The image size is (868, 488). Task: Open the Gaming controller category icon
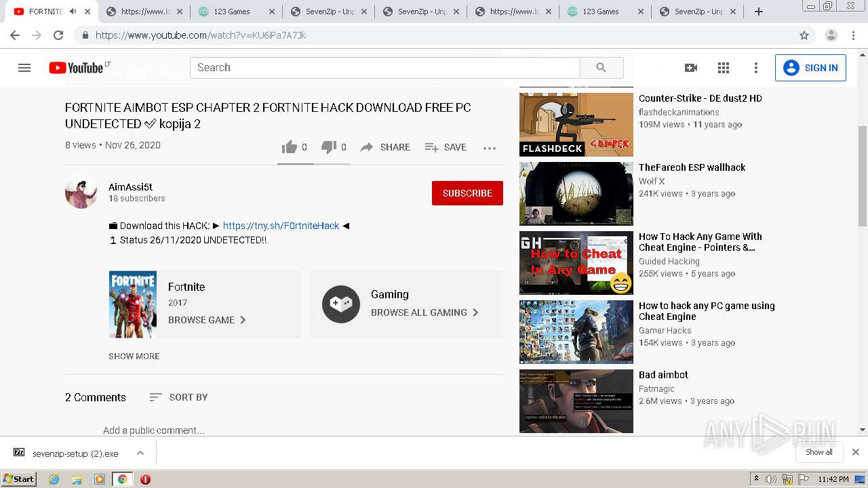pos(341,304)
